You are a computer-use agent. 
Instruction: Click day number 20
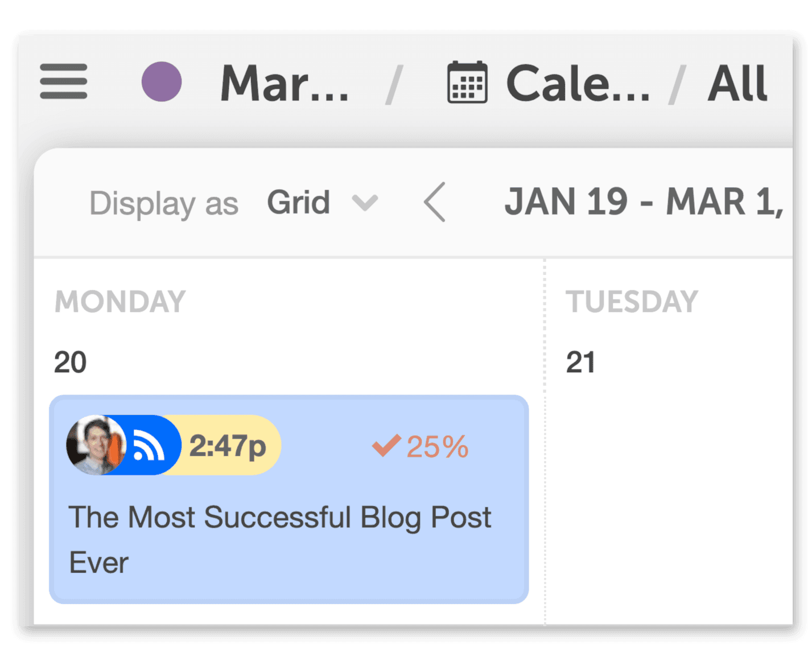(70, 362)
